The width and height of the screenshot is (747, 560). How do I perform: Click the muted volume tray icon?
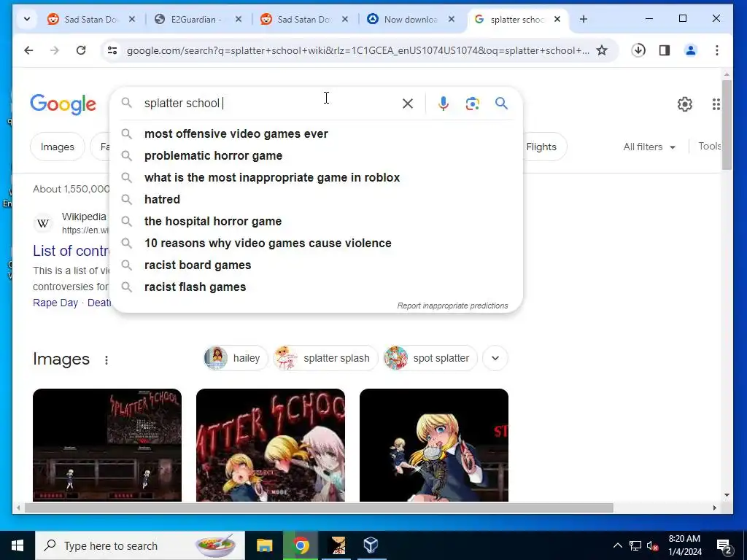click(653, 545)
